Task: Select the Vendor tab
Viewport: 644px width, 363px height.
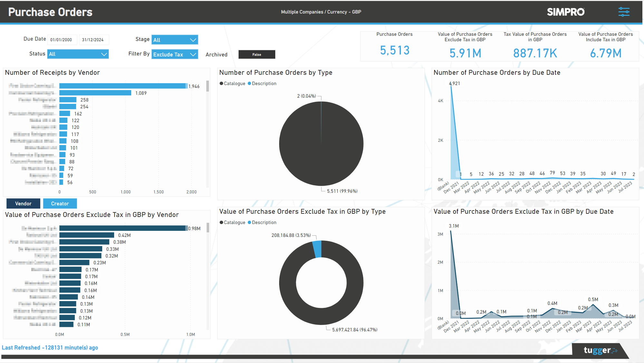Action: pyautogui.click(x=23, y=203)
